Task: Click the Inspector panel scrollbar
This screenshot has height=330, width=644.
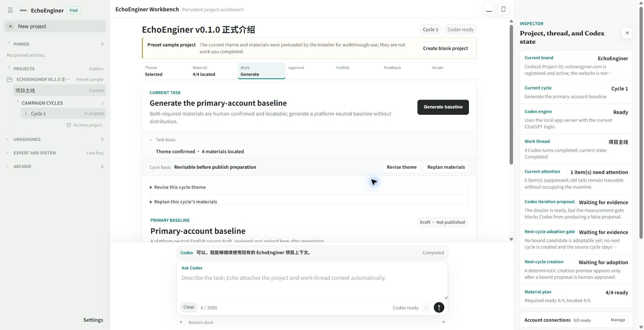Action: coord(641,122)
